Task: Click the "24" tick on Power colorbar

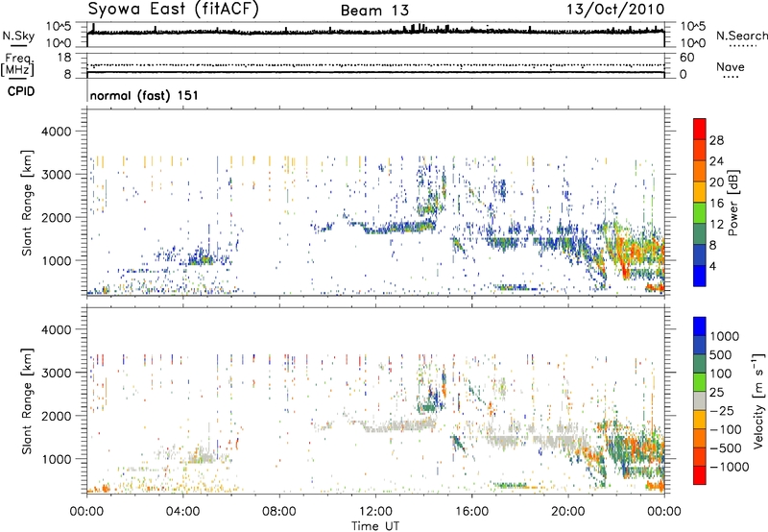Action: pyautogui.click(x=716, y=161)
